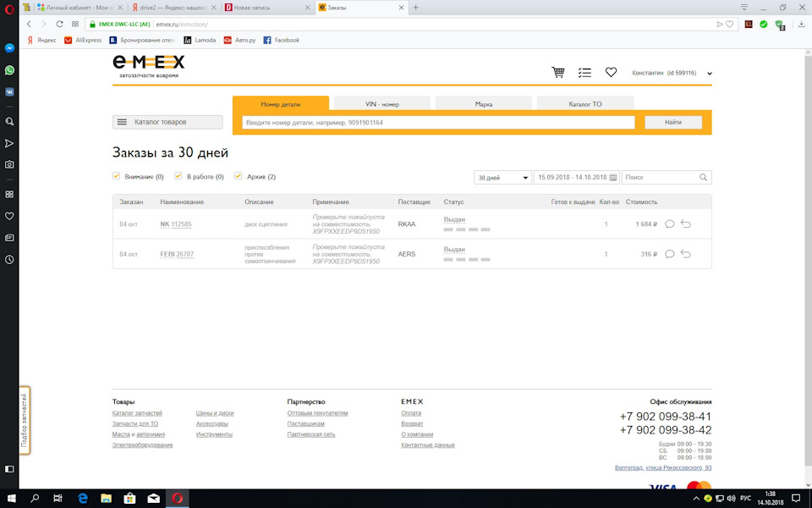Open WhatsApp in Opera sidebar
Viewport: 812px width, 508px height.
(9, 70)
